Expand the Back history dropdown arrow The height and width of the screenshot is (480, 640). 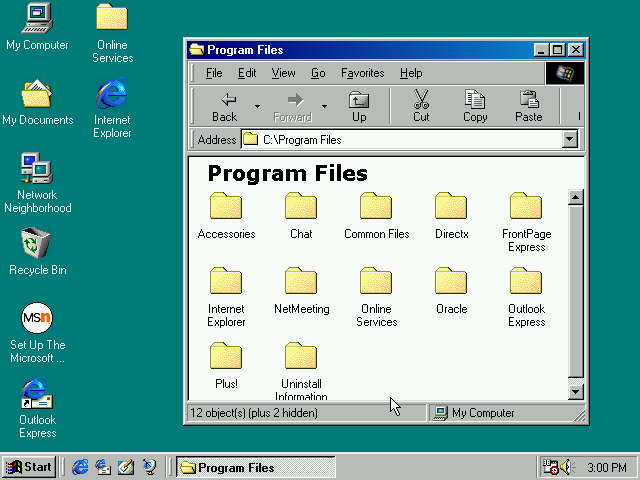(x=257, y=107)
